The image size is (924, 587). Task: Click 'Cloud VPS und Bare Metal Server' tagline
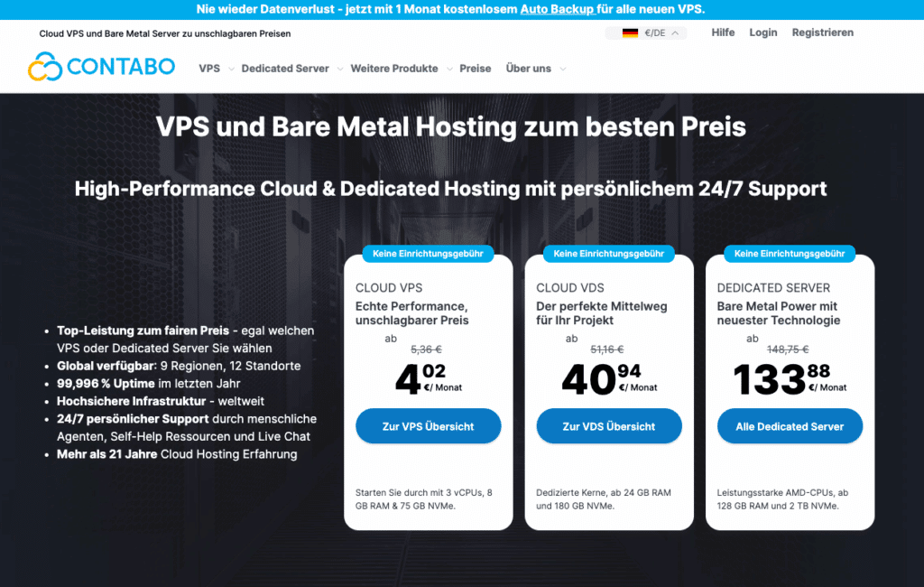pos(165,33)
